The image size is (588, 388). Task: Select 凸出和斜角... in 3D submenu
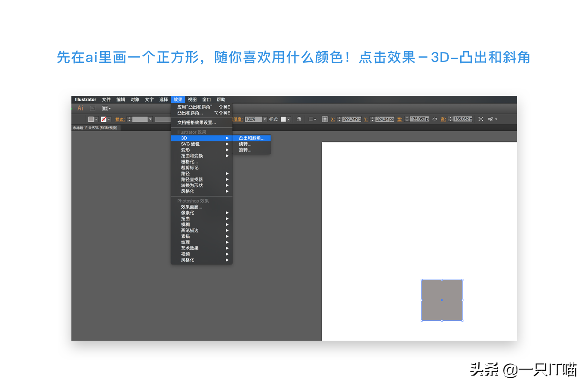pos(252,138)
